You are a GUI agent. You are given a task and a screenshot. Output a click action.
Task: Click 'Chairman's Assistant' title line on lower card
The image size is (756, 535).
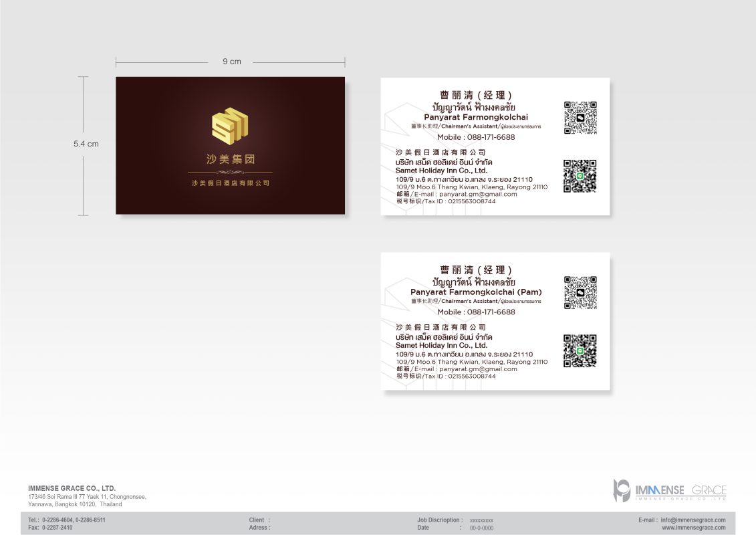pos(476,301)
